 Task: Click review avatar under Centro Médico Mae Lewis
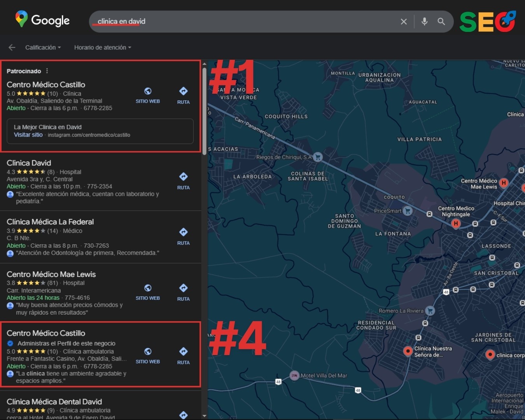tap(10, 305)
